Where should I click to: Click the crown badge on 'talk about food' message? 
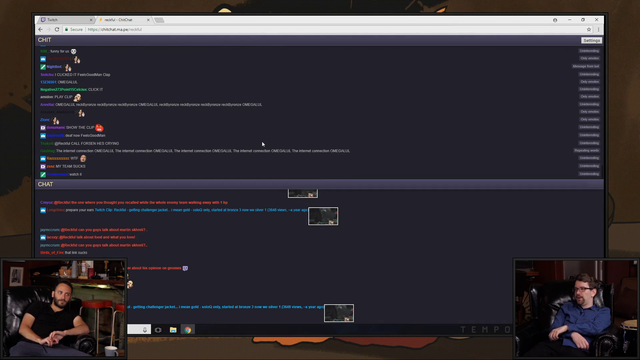point(43,237)
